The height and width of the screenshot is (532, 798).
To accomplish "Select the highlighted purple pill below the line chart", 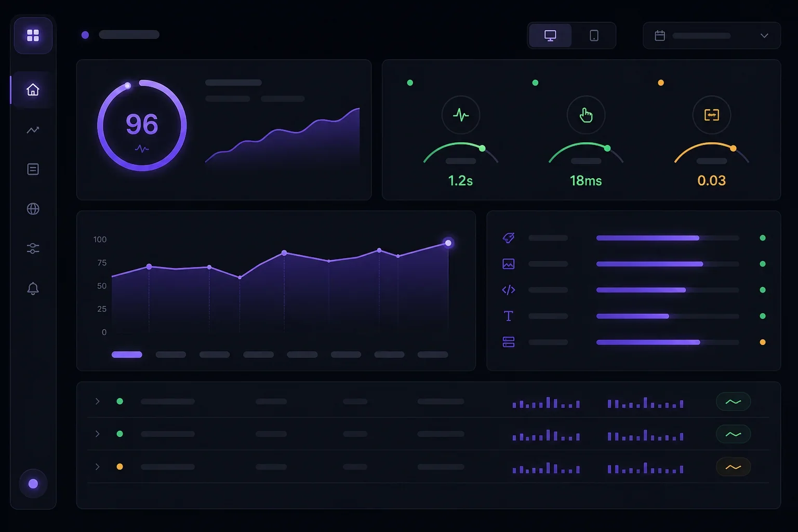I will click(x=127, y=354).
